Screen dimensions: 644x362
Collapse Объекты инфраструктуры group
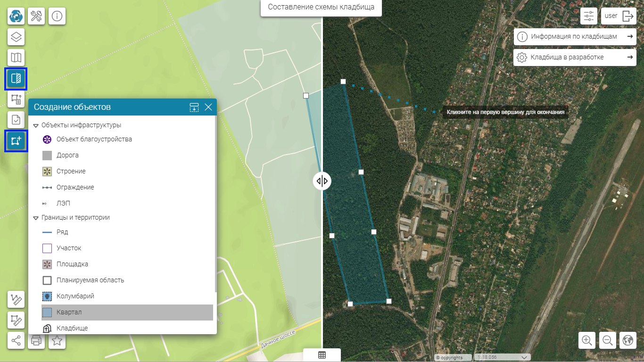(36, 125)
